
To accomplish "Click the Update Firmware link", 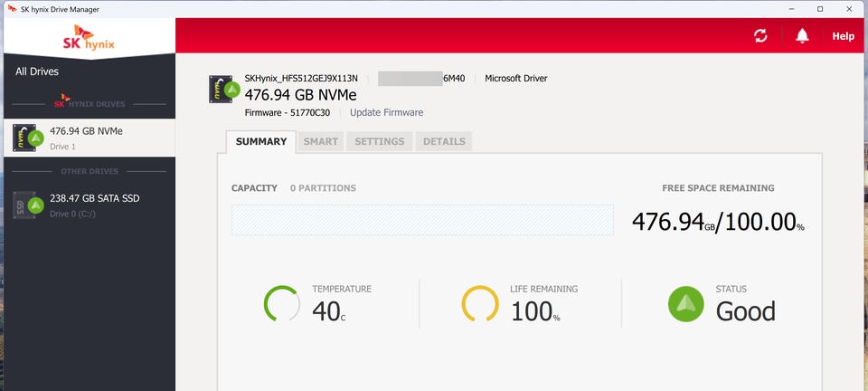I will [386, 112].
